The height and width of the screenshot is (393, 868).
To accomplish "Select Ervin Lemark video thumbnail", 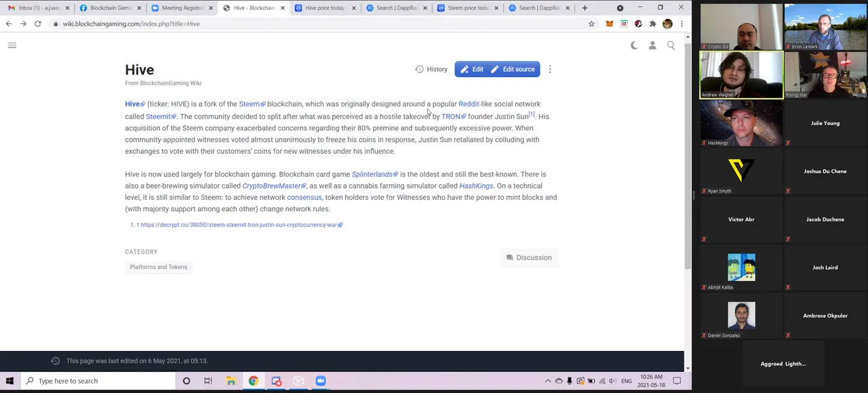I will coord(825,26).
